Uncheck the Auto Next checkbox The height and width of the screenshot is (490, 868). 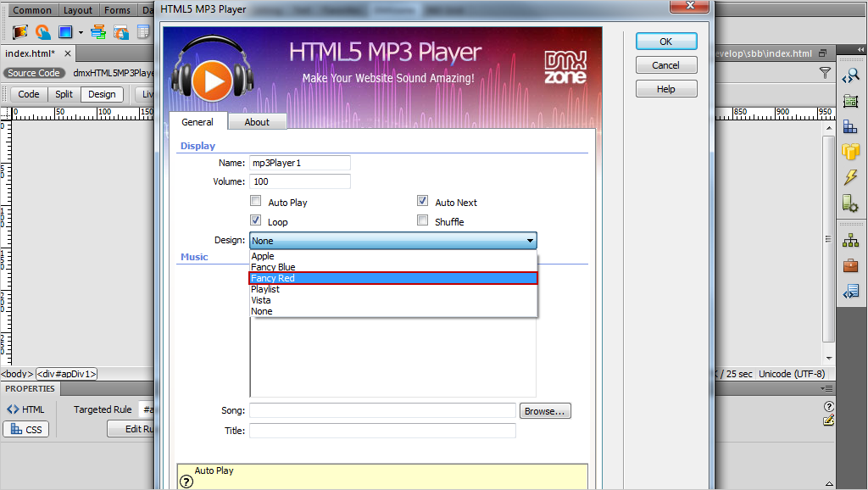(422, 200)
